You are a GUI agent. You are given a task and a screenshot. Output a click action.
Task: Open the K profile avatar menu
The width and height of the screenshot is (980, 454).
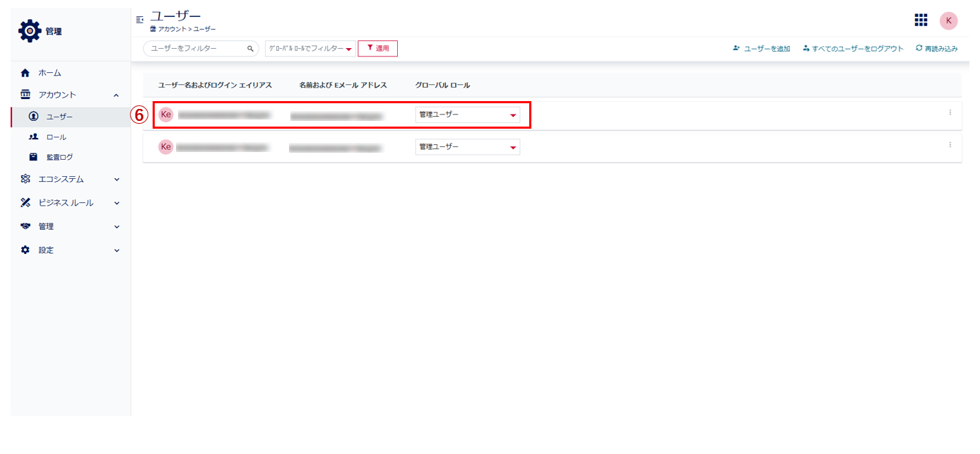[948, 21]
